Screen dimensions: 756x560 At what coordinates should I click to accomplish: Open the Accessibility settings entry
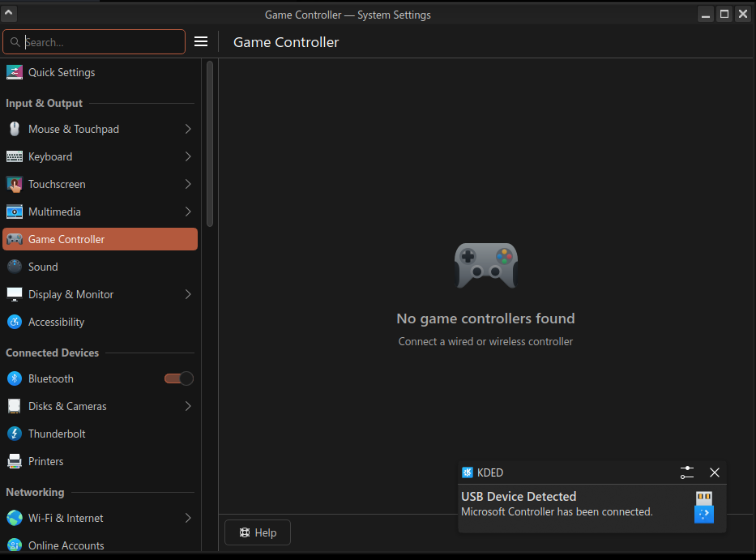click(100, 322)
